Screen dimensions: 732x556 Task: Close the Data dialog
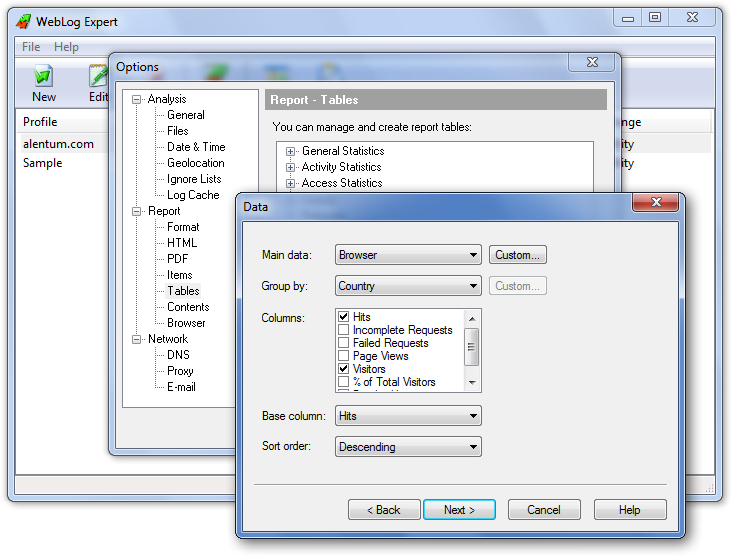point(656,202)
